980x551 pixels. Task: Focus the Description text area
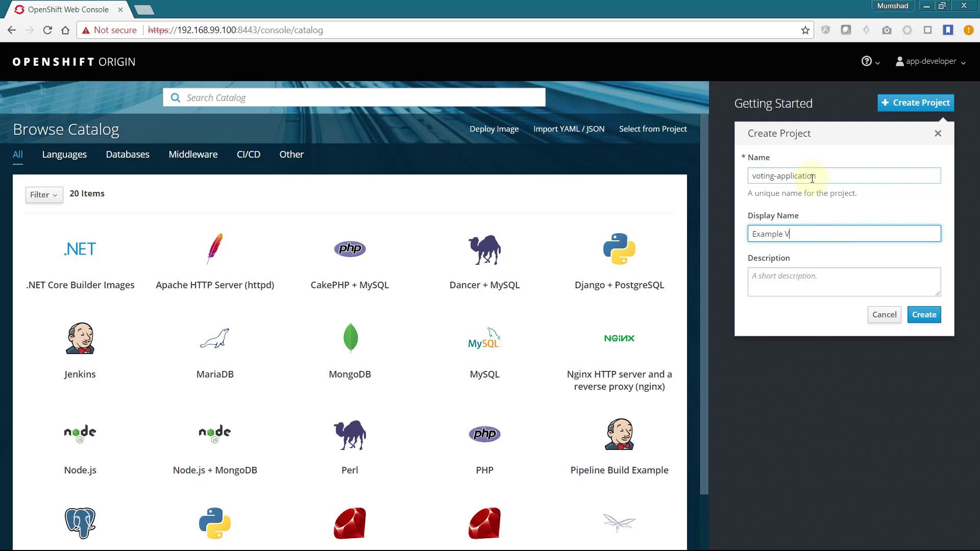pos(844,282)
